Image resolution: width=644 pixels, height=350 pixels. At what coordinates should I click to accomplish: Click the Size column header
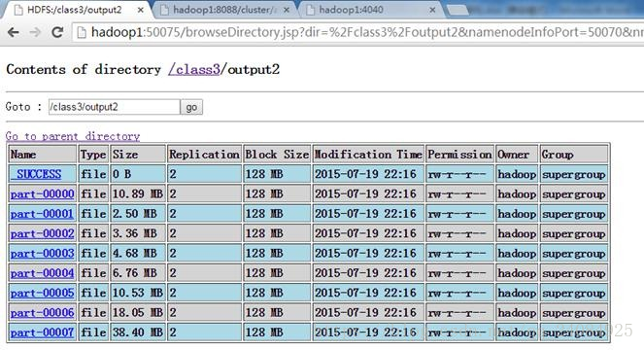tap(138, 155)
